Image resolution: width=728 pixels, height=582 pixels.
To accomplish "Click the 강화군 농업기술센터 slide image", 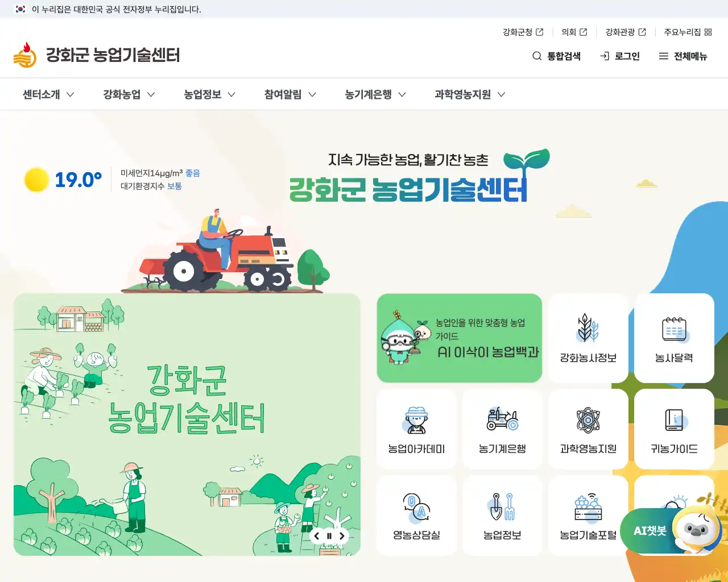I will pos(187,425).
